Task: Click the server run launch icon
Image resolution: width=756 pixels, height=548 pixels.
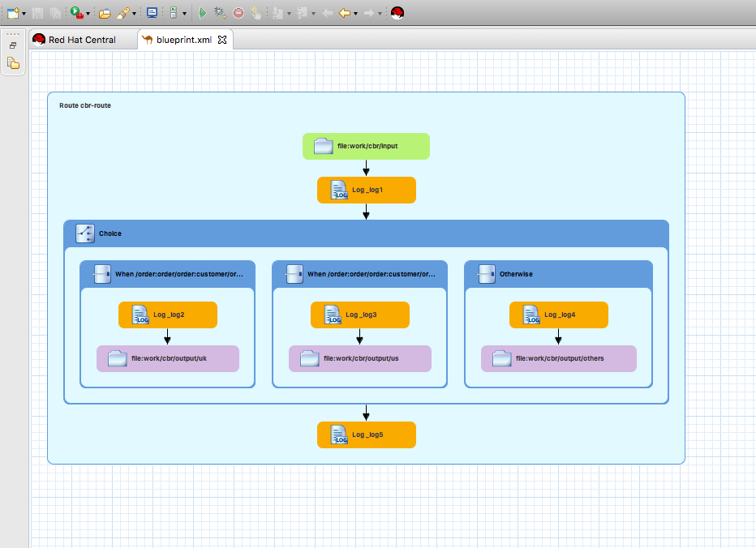Action: click(x=76, y=13)
